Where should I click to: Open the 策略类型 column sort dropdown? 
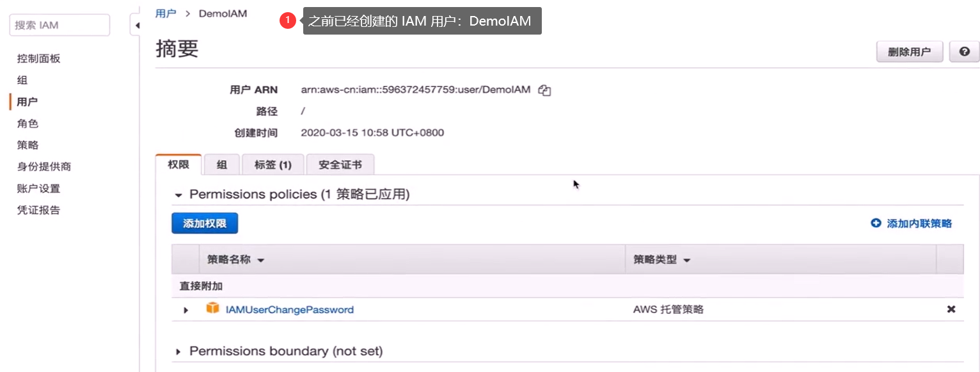click(687, 261)
